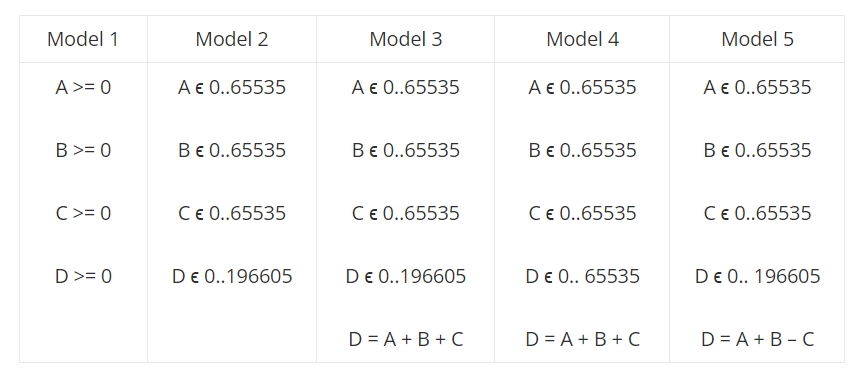Click 'A ϵ 0..65535' under Model 2
Image resolution: width=859 pixels, height=378 pixels.
pyautogui.click(x=232, y=87)
